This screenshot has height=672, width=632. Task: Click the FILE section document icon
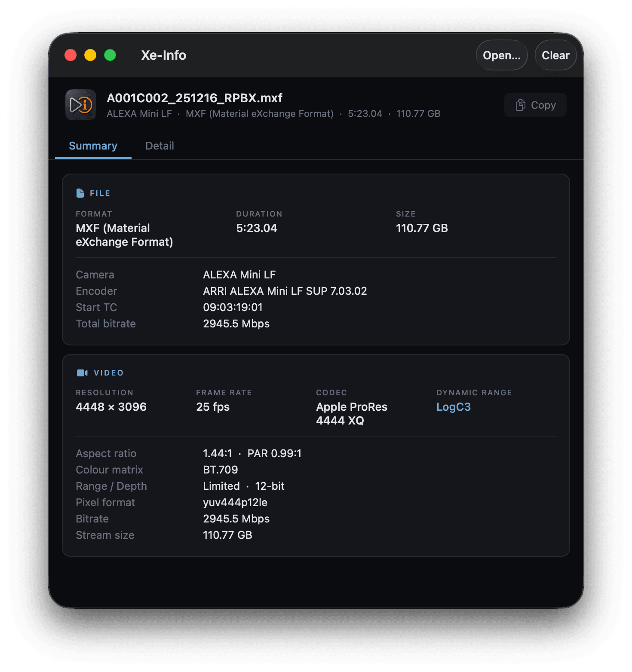[80, 193]
